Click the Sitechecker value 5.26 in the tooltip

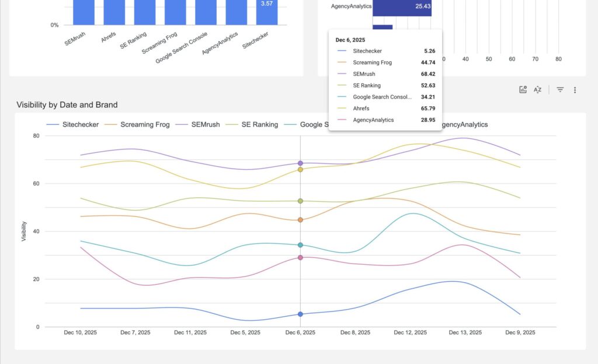(x=430, y=51)
